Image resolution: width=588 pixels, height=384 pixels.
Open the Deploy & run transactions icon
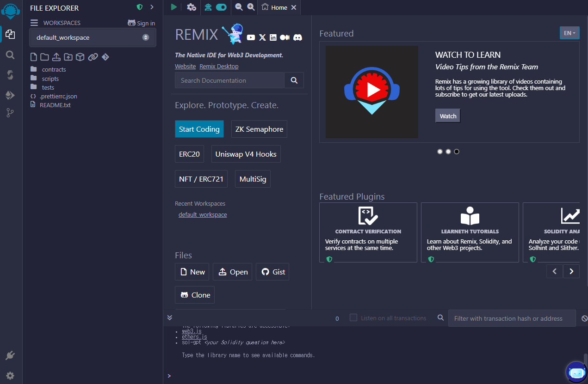[10, 95]
